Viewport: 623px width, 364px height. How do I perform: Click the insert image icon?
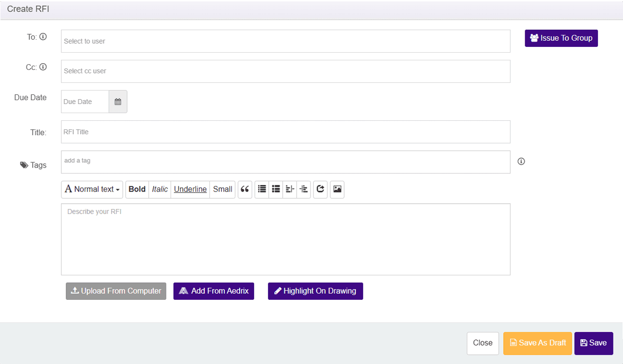[337, 189]
